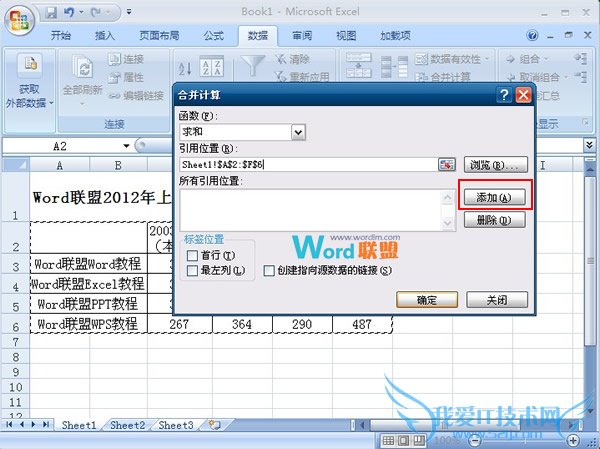Click the 删除(D) button
The height and width of the screenshot is (449, 600).
[494, 220]
